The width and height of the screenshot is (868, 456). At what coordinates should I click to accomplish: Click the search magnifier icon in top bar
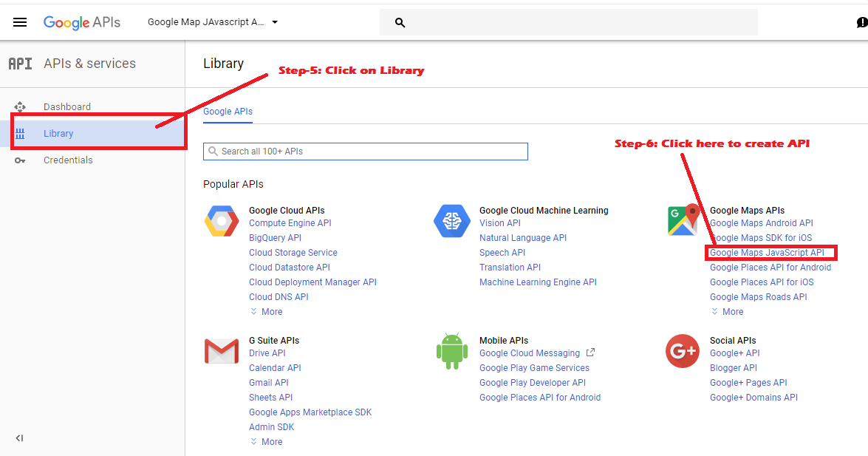tap(400, 23)
